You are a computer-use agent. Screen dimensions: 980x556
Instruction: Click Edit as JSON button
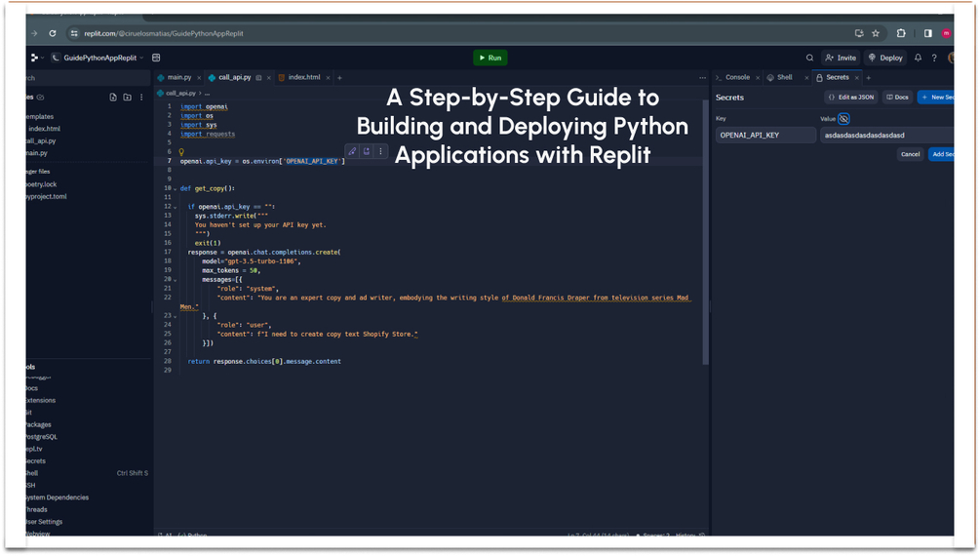click(x=851, y=97)
